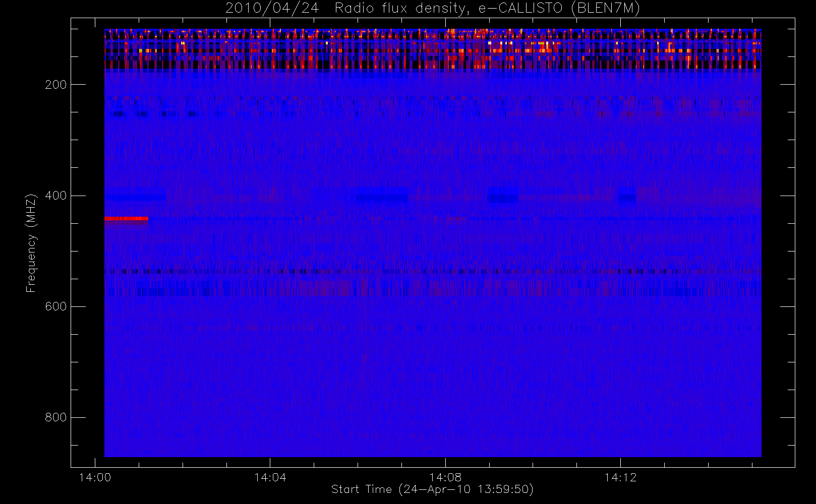Viewport: 816px width, 504px height.
Task: Click the '14:08' time tick label
Action: pyautogui.click(x=445, y=477)
